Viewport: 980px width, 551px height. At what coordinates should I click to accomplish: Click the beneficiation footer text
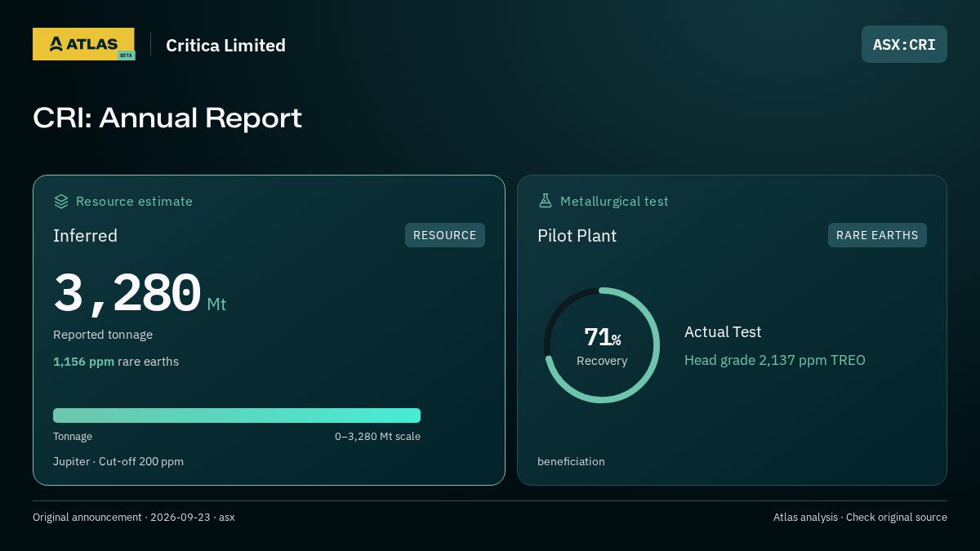coord(571,461)
